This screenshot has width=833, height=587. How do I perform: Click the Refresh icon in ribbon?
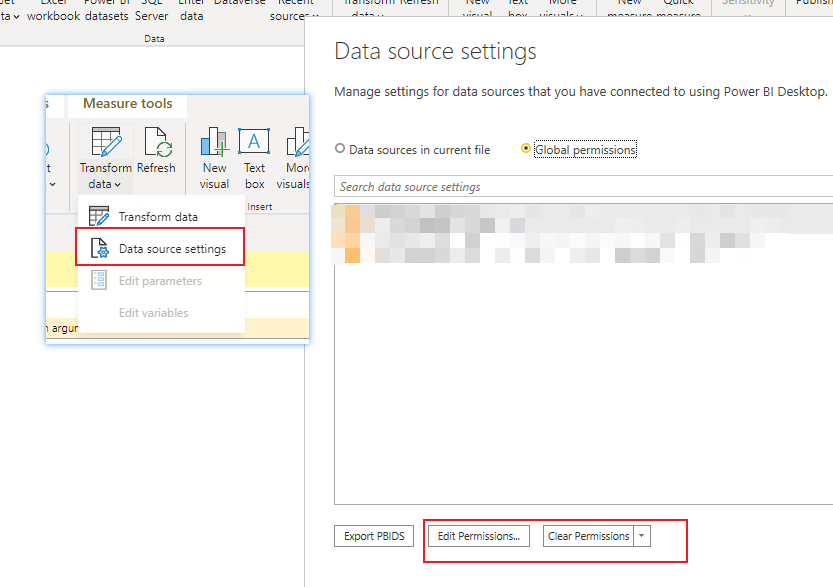158,142
